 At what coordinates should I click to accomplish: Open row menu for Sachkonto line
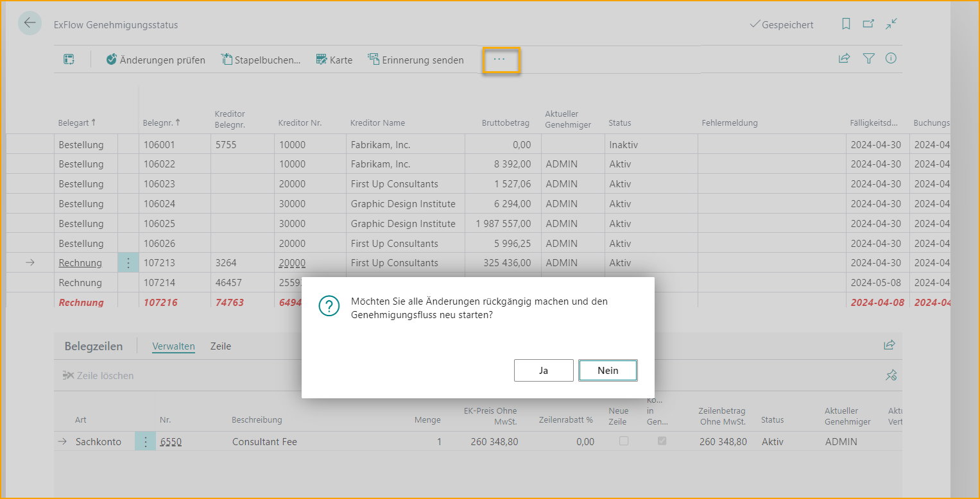point(145,442)
